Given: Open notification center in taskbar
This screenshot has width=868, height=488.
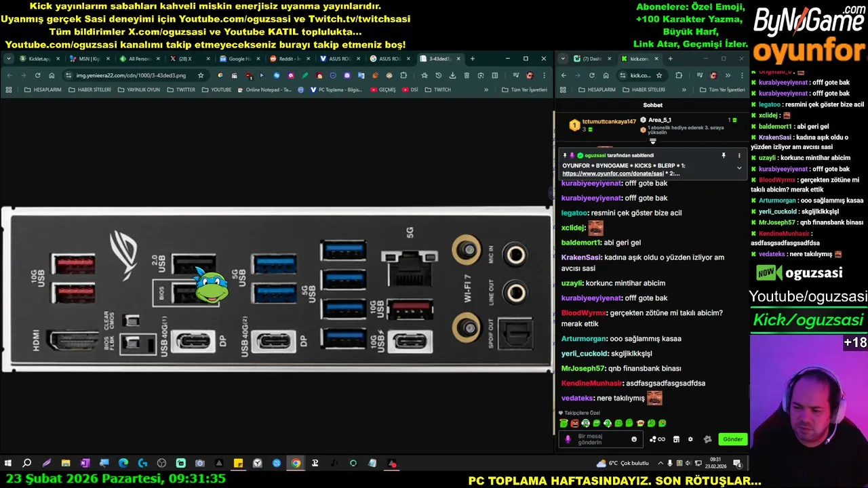Looking at the screenshot, I should (737, 464).
